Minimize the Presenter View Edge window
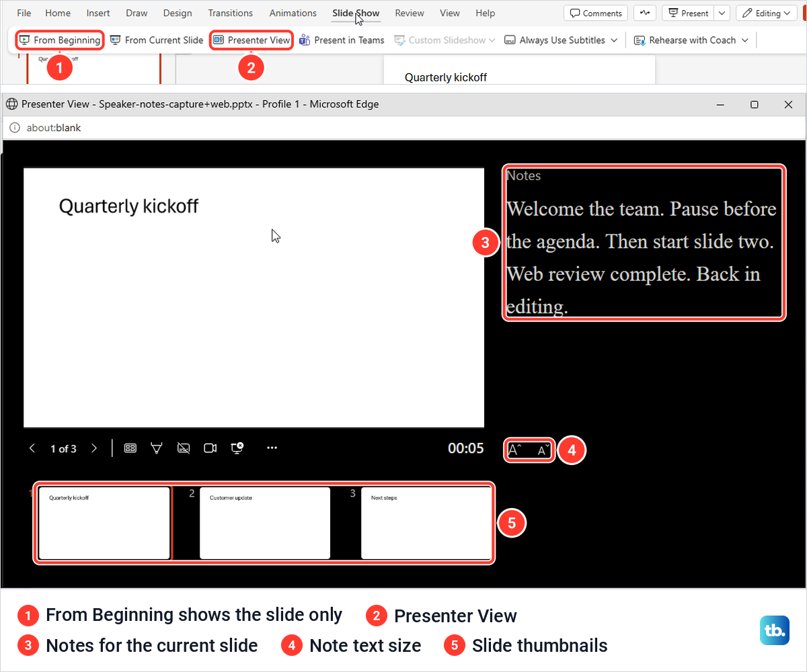 720,104
